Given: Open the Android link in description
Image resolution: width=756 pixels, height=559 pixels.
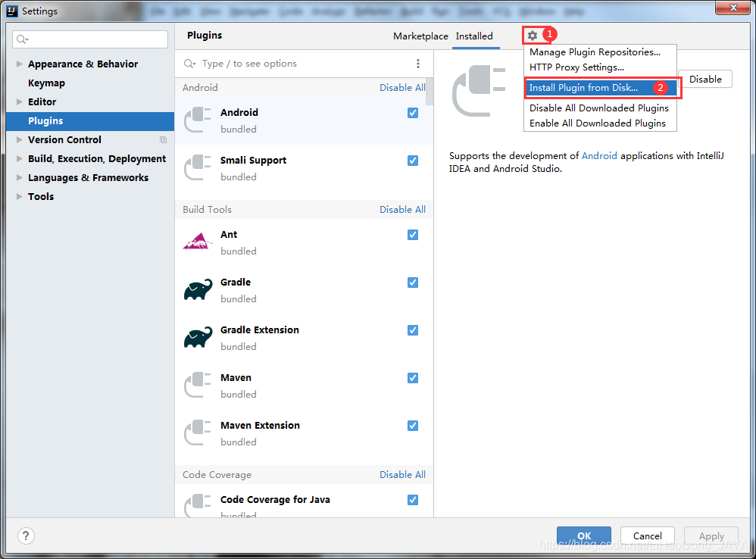Looking at the screenshot, I should coord(599,155).
